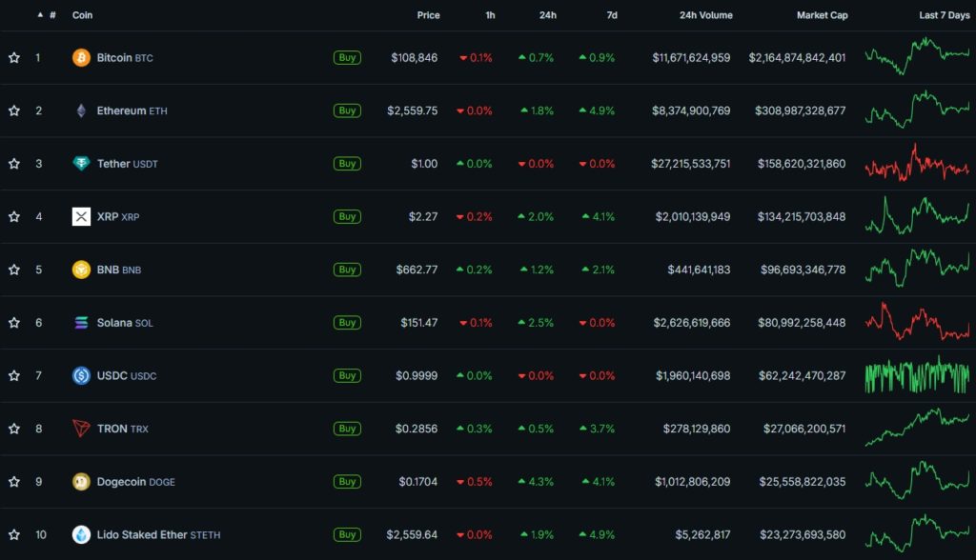Select the TRON red logo icon
976x560 pixels.
click(83, 428)
